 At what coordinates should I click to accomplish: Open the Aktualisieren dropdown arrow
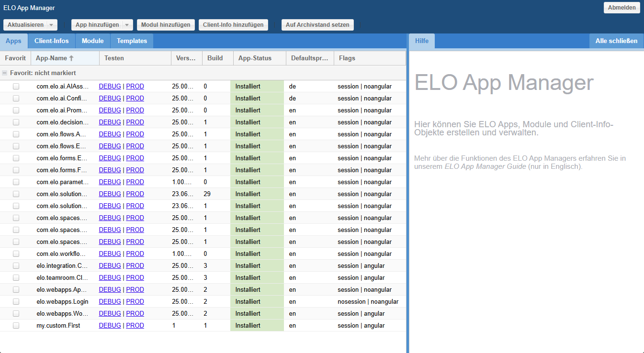[52, 25]
